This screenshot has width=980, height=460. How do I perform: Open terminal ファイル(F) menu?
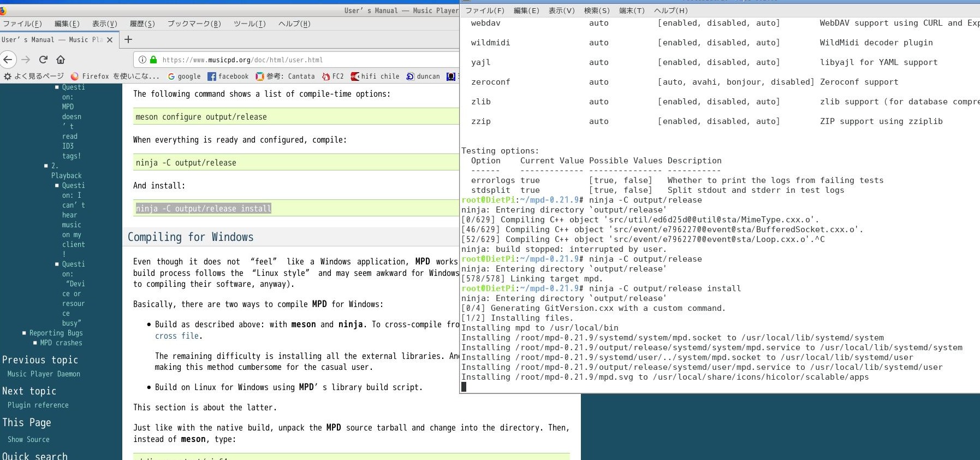click(485, 10)
